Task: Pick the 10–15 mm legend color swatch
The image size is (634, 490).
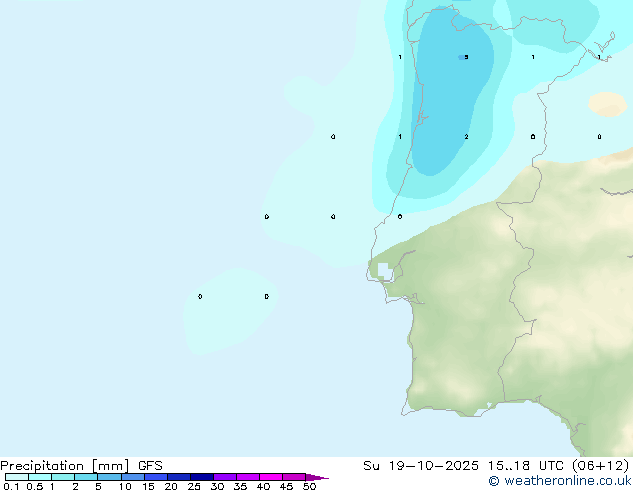Action: point(133,477)
